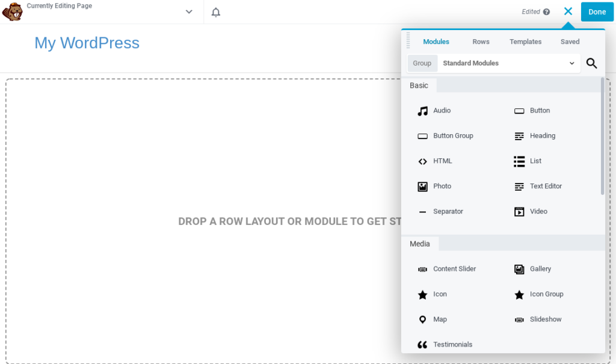Open the My WordPress site title link
The image size is (616, 364).
87,43
